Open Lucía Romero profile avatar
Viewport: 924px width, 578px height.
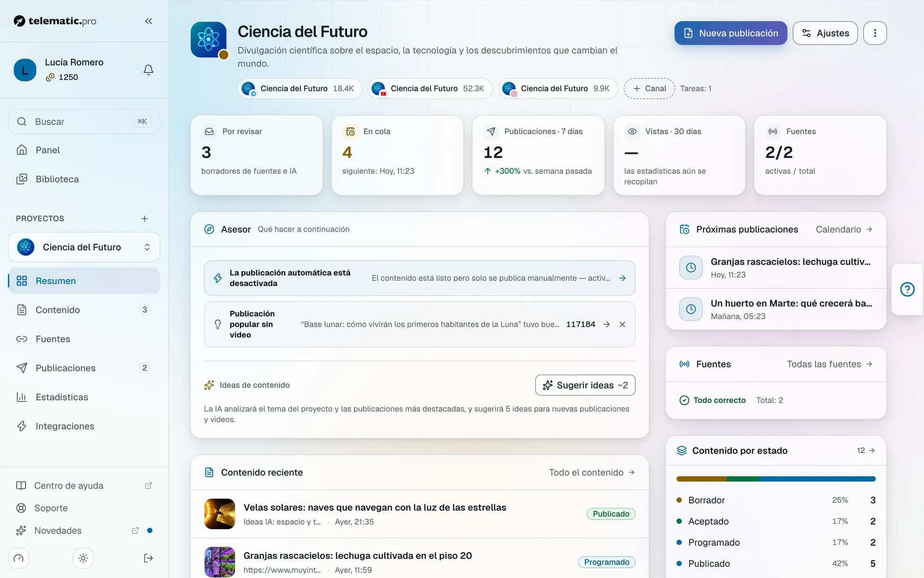(x=25, y=70)
